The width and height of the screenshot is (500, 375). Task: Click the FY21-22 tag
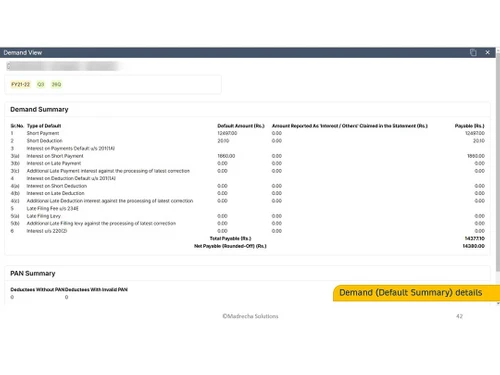[21, 84]
